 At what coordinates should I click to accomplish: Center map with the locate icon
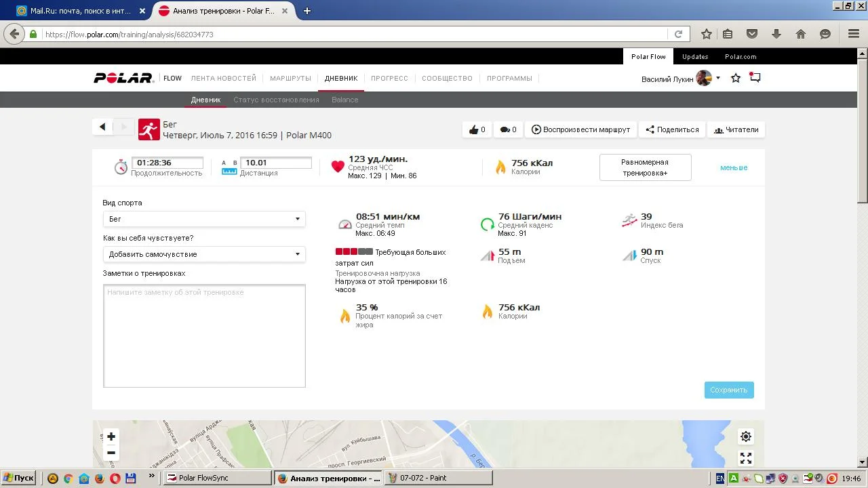pyautogui.click(x=745, y=436)
